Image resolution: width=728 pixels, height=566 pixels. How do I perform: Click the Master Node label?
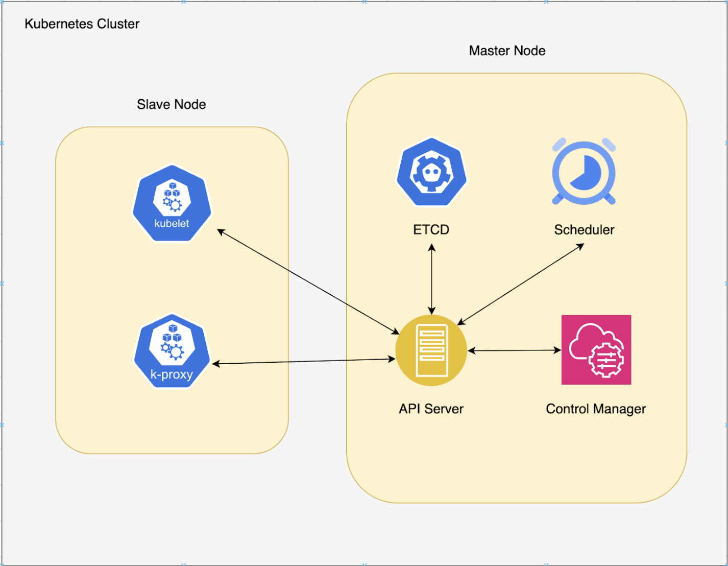point(507,51)
